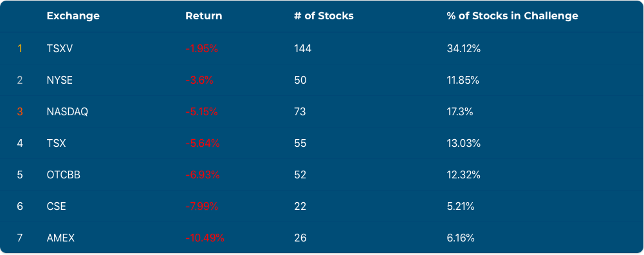Open the TSXV exchange row
This screenshot has height=255, width=644.
pyautogui.click(x=322, y=48)
